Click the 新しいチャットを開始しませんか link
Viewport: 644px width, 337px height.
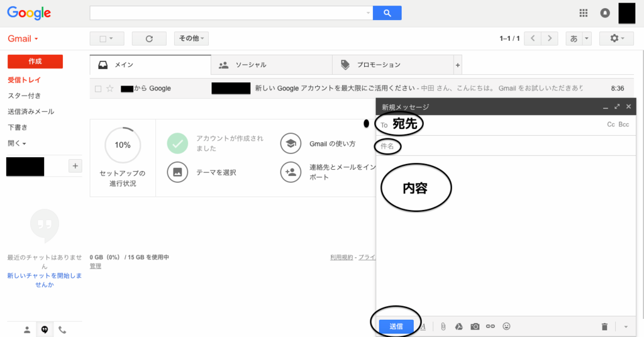point(45,280)
